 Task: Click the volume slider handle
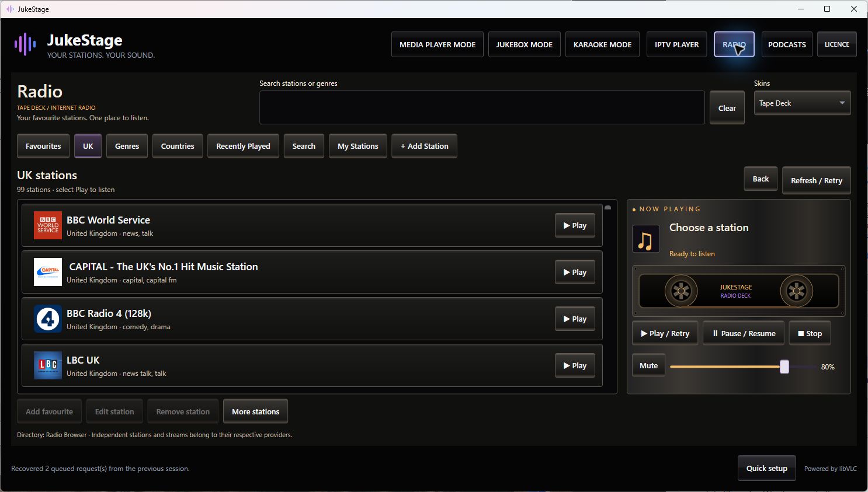(x=784, y=367)
